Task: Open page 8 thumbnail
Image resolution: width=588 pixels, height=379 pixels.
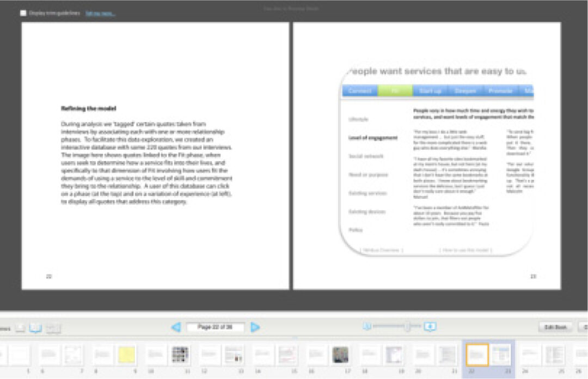Action: click(x=102, y=354)
